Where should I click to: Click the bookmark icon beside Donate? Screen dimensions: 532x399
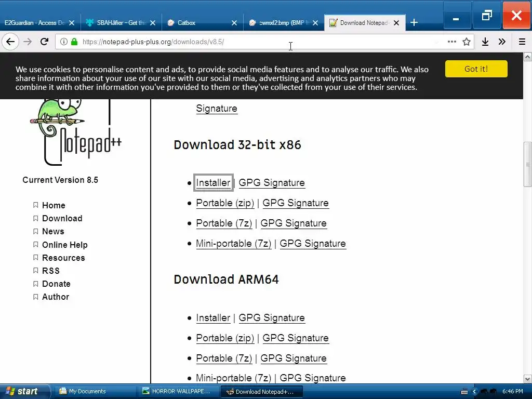(35, 283)
